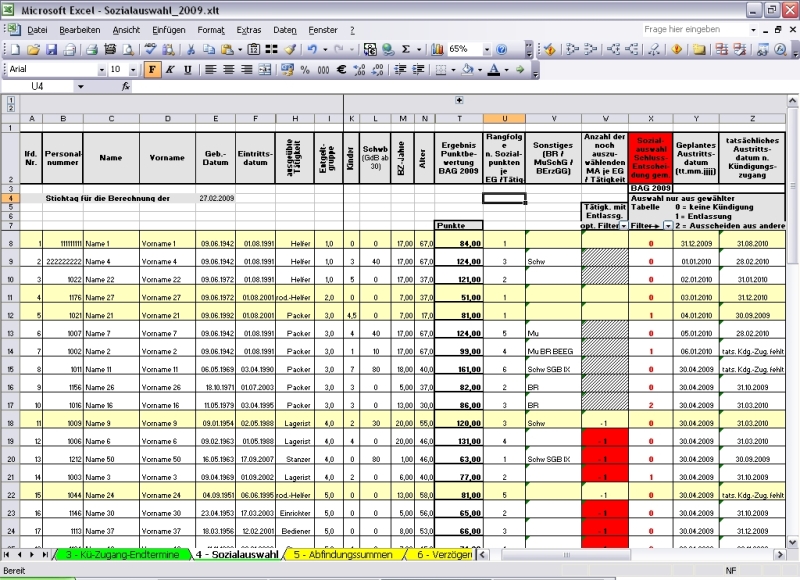Apply the Euro currency format
This screenshot has height=580, width=800.
341,70
